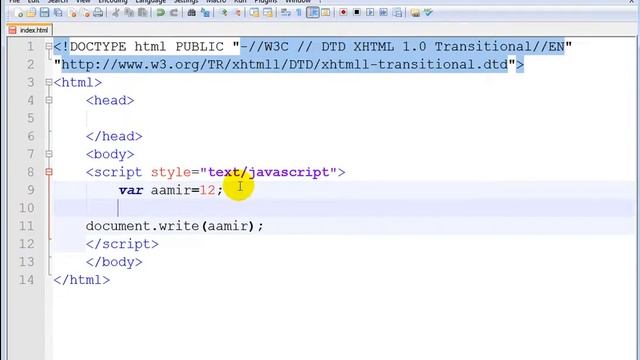Click the closing </script> tag

click(122, 244)
